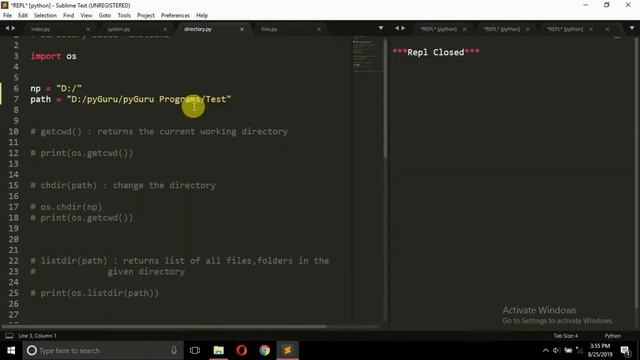Switch to the system.py tab
This screenshot has width=640, height=360.
119,29
